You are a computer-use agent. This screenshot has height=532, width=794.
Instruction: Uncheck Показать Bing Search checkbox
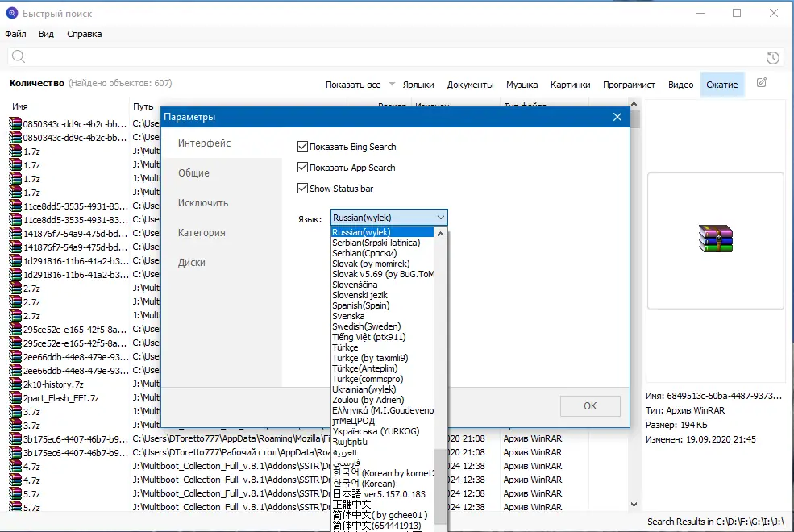click(302, 146)
